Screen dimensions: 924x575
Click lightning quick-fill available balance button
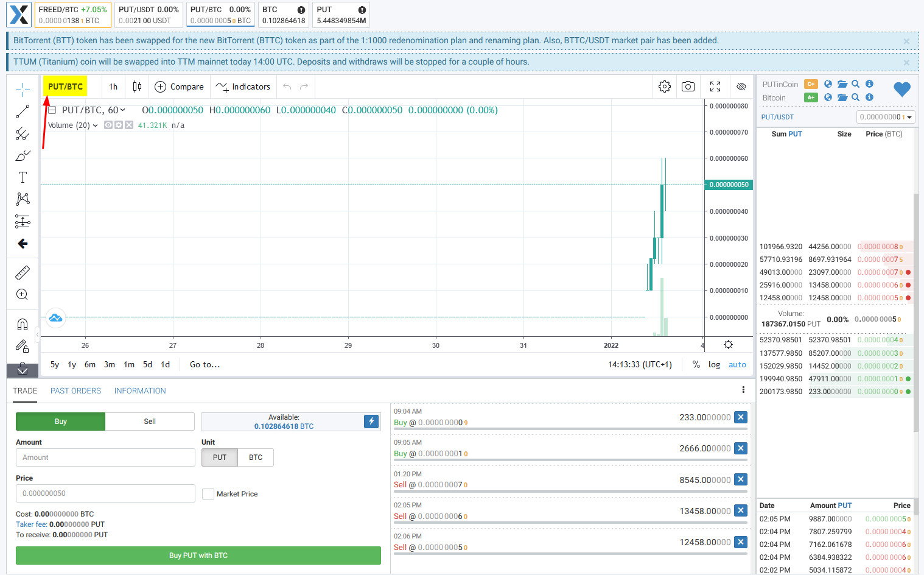[x=371, y=422]
